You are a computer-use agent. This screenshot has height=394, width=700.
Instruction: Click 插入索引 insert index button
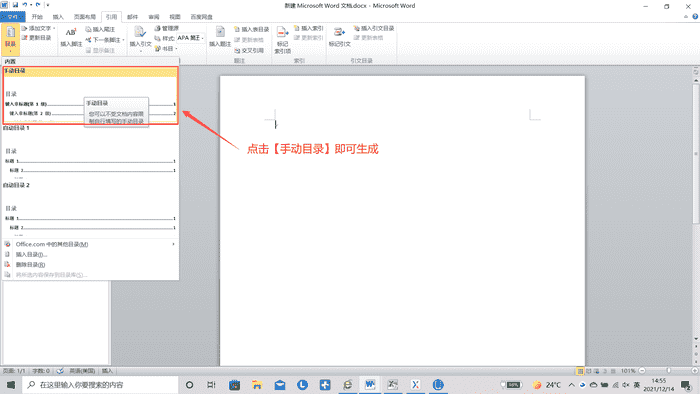coord(308,28)
